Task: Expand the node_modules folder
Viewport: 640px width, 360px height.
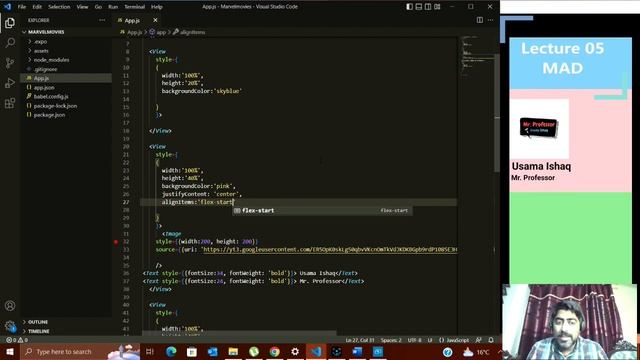Action: (66, 60)
